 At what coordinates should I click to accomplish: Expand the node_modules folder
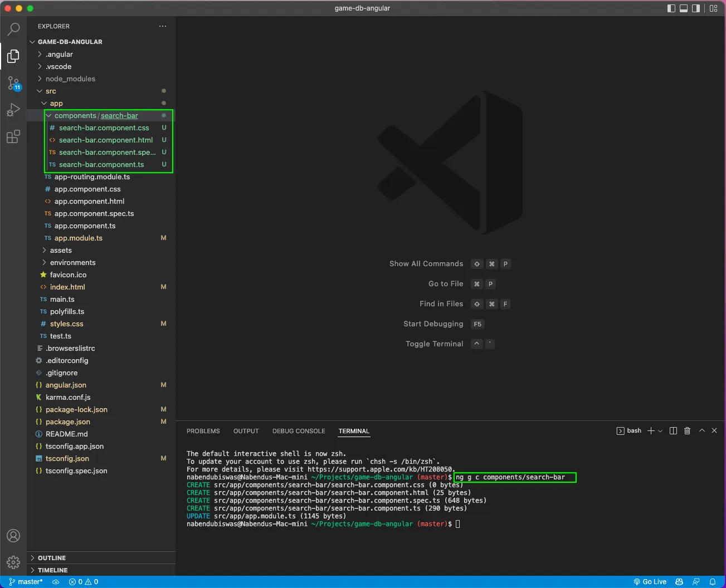pyautogui.click(x=101, y=79)
